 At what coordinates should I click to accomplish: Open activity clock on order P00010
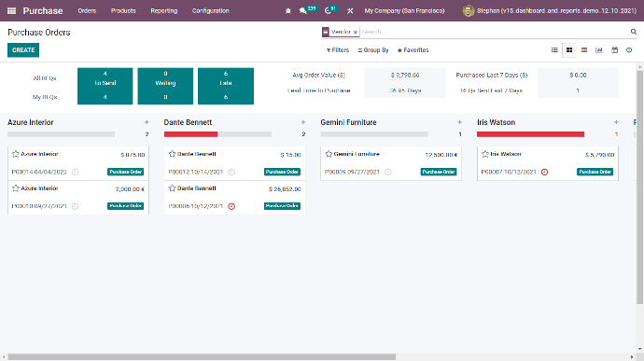pyautogui.click(x=76, y=206)
